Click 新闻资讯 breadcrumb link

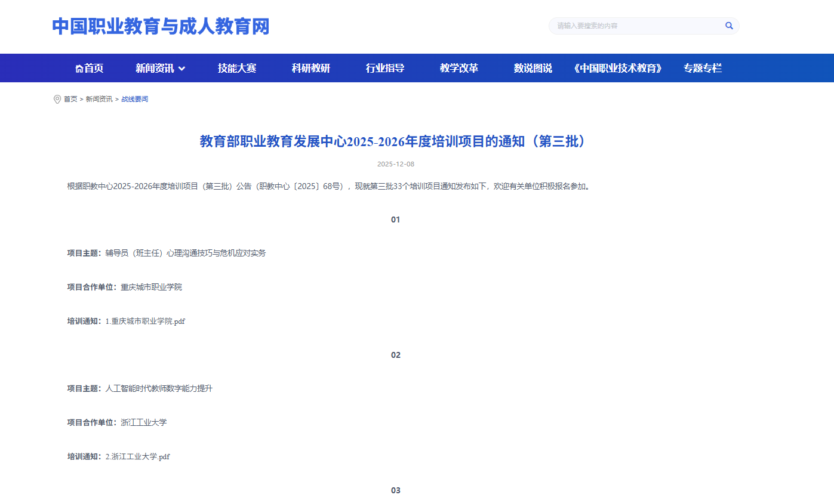coord(99,99)
